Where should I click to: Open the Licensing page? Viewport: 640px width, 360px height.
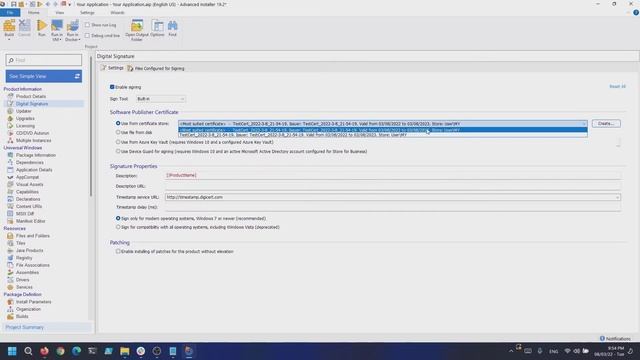pyautogui.click(x=25, y=126)
